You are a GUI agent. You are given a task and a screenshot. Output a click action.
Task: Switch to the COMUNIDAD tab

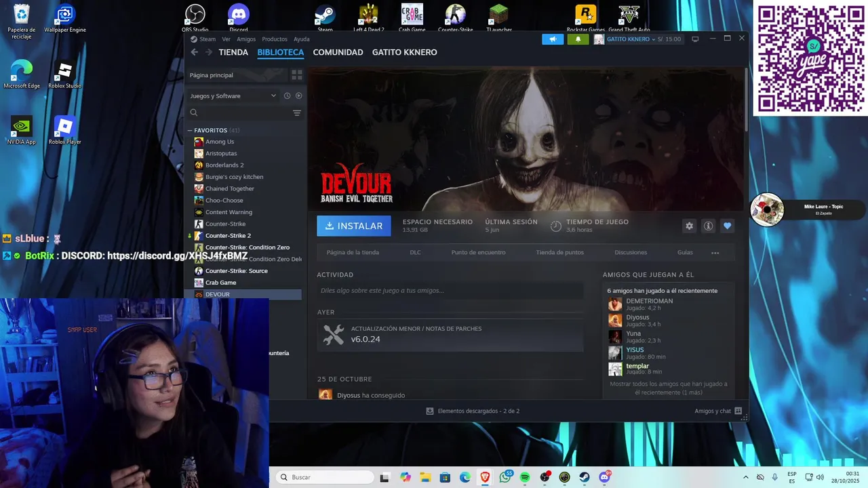point(338,52)
